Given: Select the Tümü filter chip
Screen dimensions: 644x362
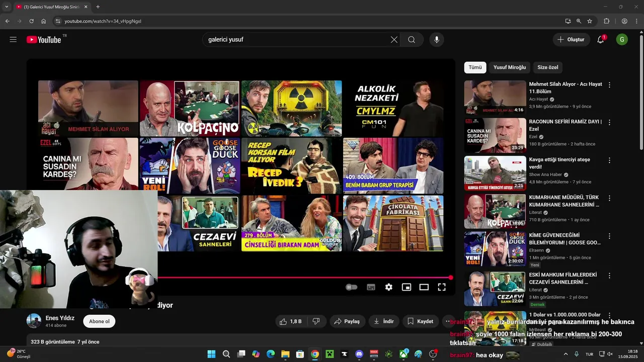Looking at the screenshot, I should [x=475, y=67].
